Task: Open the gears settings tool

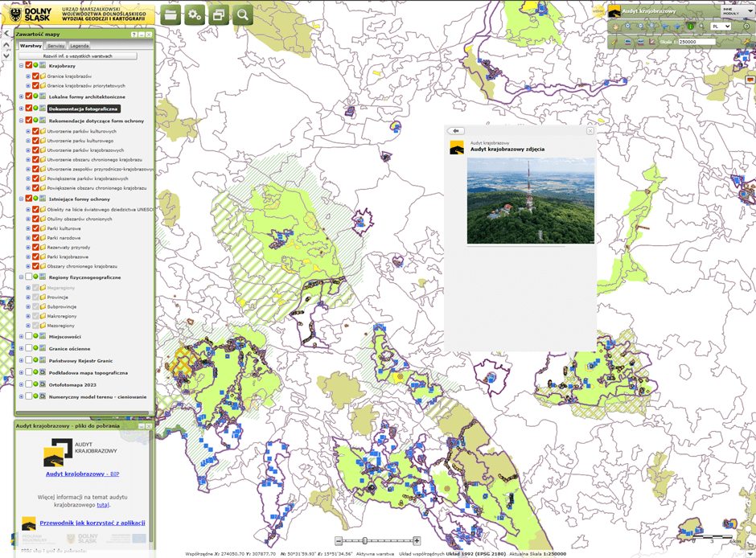Action: pos(195,15)
